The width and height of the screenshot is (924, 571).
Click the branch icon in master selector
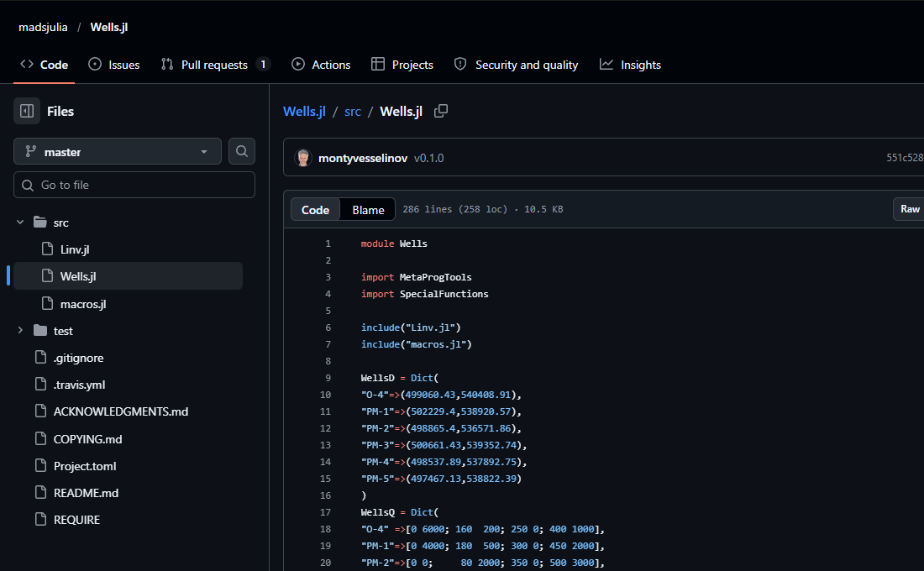[30, 151]
